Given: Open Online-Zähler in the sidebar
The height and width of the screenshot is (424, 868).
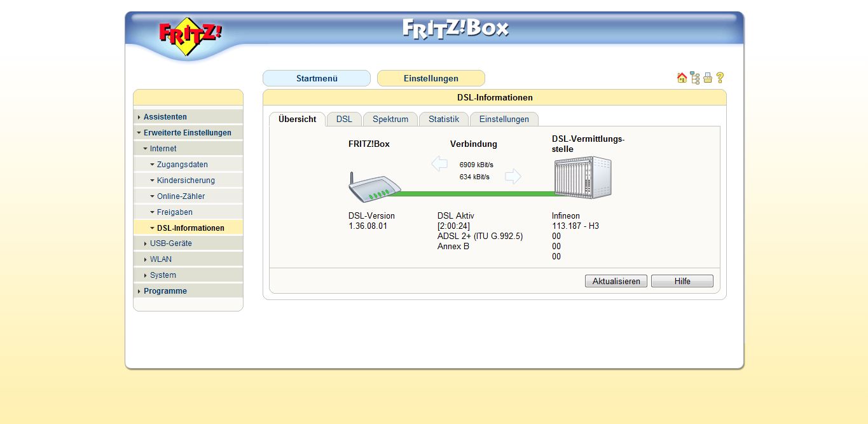Looking at the screenshot, I should (188, 196).
